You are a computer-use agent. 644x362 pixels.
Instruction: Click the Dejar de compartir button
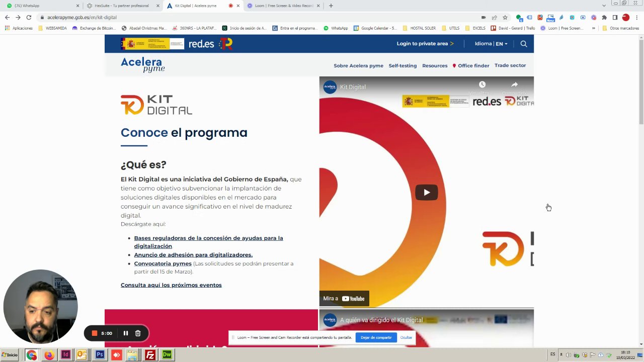[376, 337]
